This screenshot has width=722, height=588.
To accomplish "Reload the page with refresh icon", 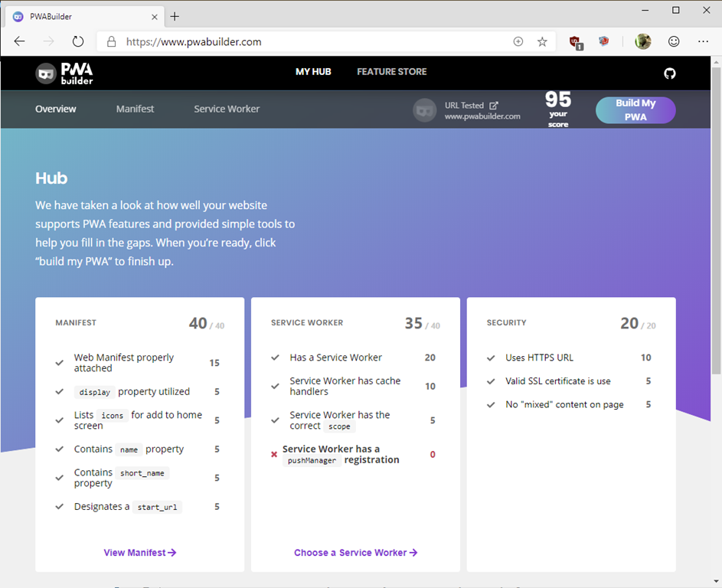I will [x=78, y=41].
